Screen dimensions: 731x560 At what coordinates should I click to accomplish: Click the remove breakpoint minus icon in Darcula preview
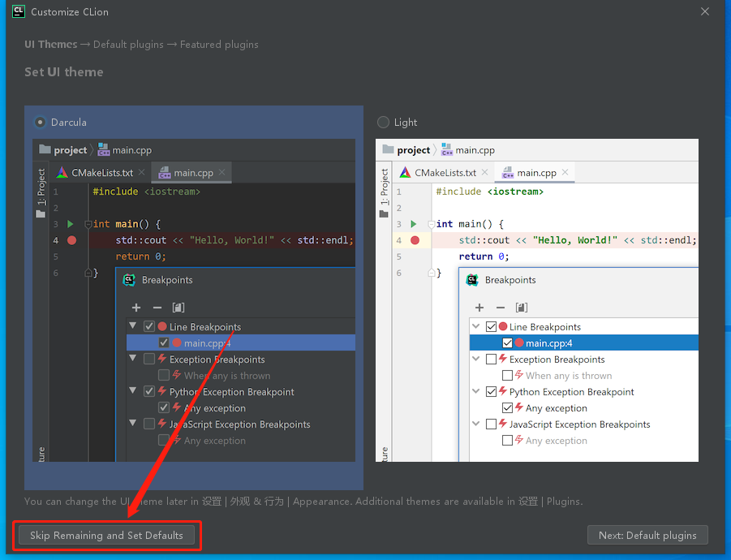tap(157, 308)
